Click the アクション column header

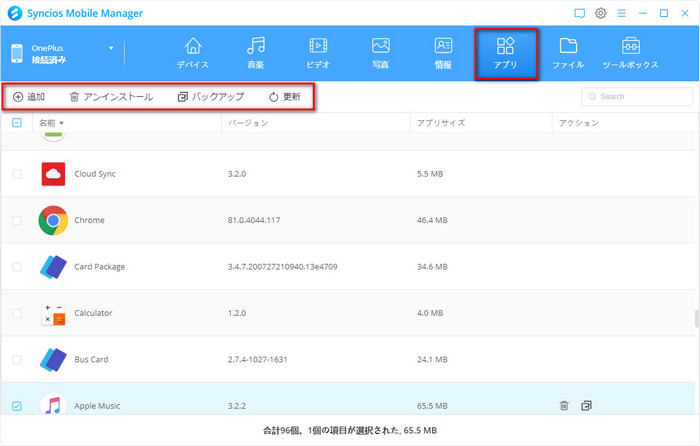click(x=579, y=123)
